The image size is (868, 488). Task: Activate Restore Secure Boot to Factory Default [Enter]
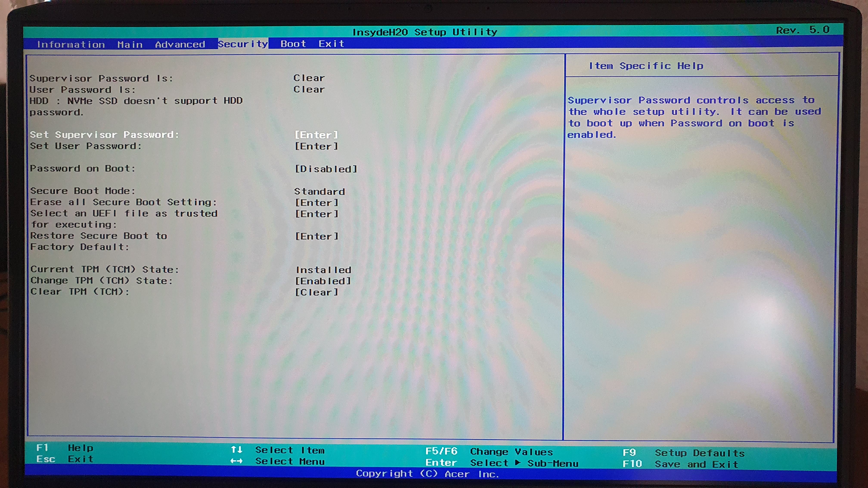[316, 236]
